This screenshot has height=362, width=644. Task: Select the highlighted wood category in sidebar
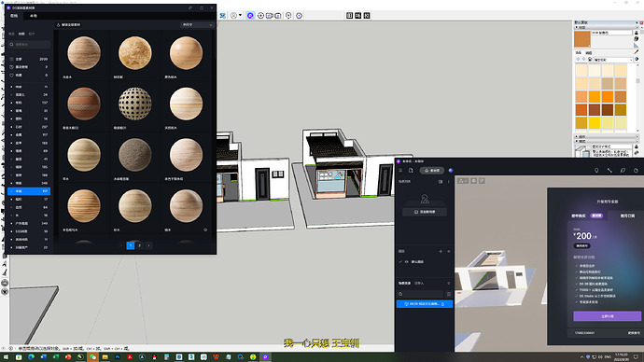tap(29, 191)
